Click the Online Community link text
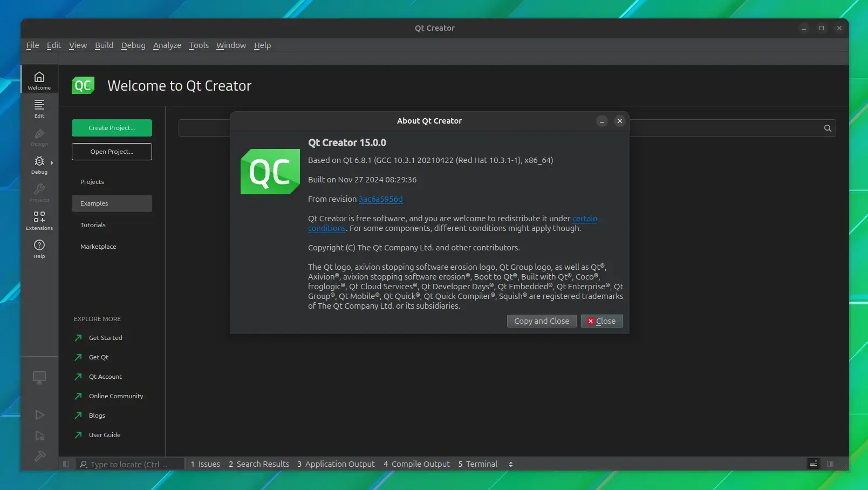868x490 pixels. pos(116,396)
